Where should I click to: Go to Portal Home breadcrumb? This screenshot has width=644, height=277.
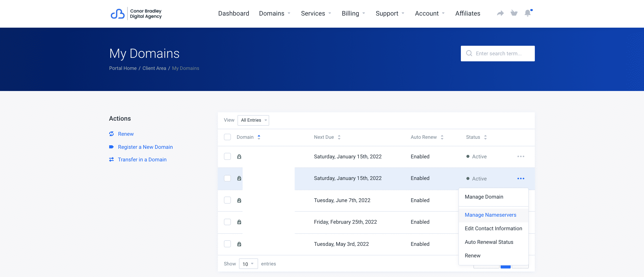click(x=123, y=68)
